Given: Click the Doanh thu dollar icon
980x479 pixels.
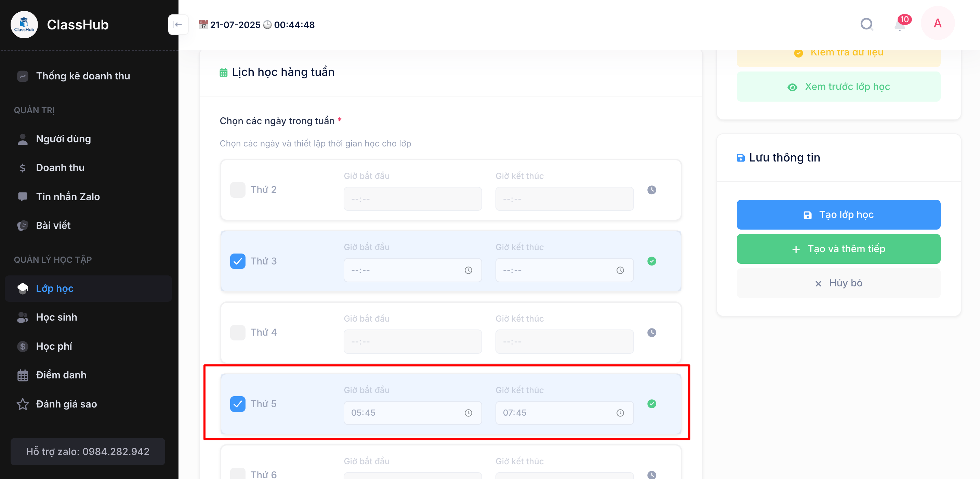Looking at the screenshot, I should pos(23,168).
